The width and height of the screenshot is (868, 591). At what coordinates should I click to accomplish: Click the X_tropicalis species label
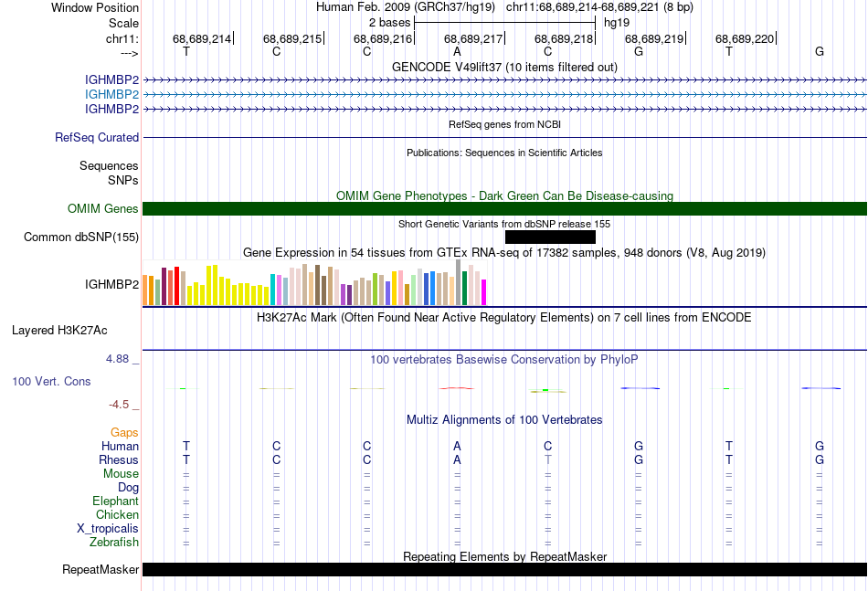108,529
